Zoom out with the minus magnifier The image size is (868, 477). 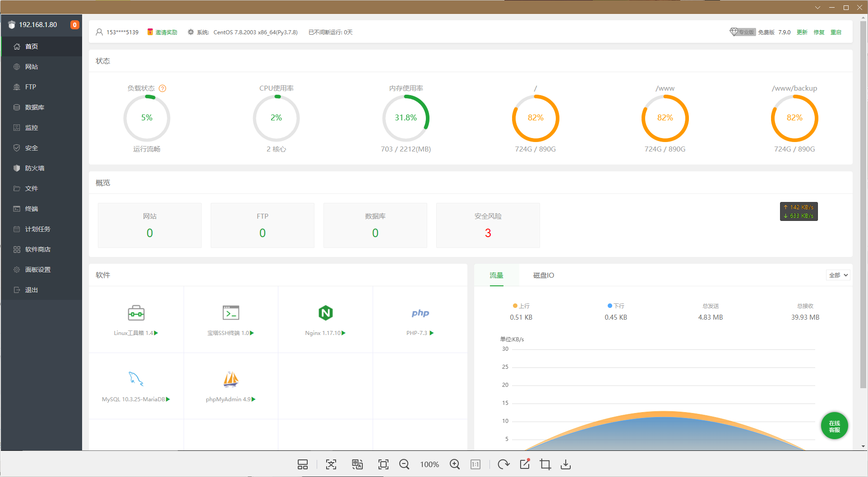[404, 464]
